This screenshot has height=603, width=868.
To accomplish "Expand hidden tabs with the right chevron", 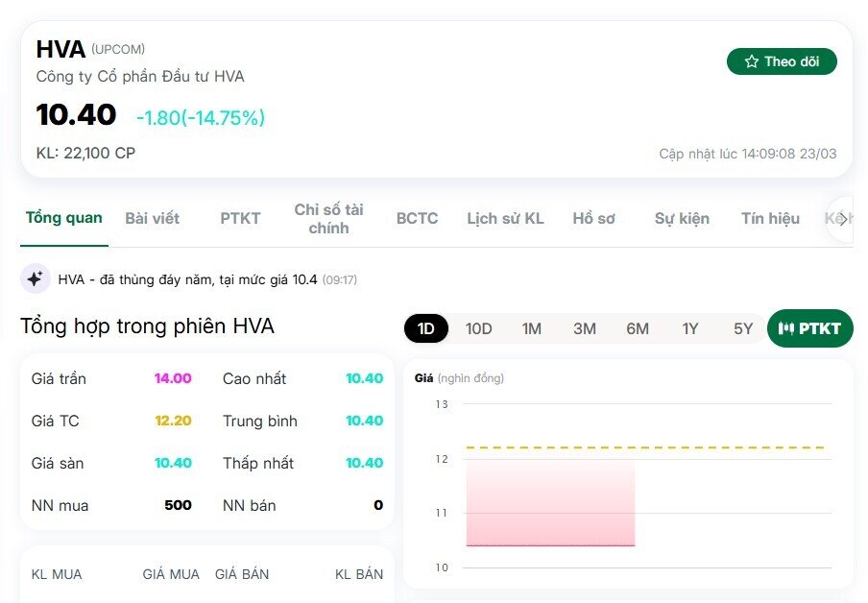I will [x=842, y=218].
